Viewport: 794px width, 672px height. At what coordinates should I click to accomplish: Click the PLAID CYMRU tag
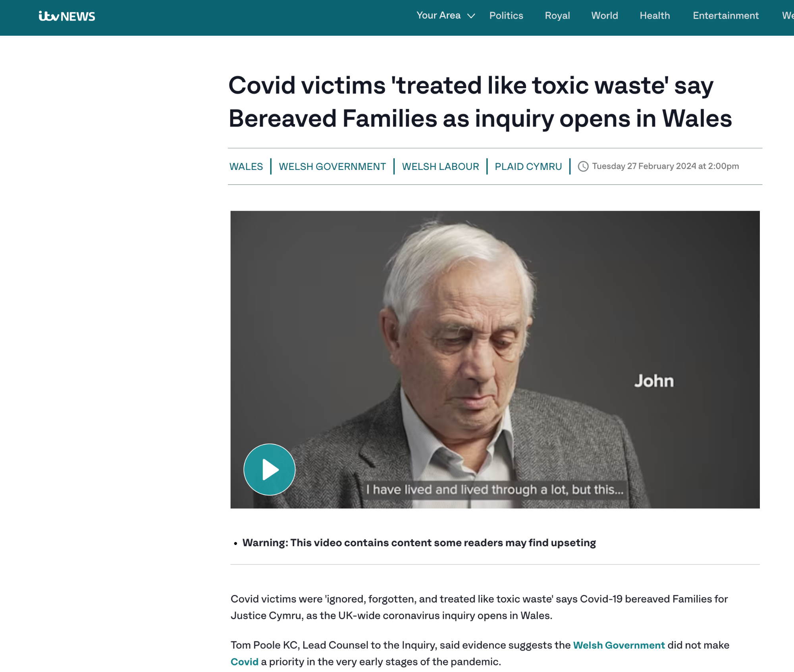[528, 166]
